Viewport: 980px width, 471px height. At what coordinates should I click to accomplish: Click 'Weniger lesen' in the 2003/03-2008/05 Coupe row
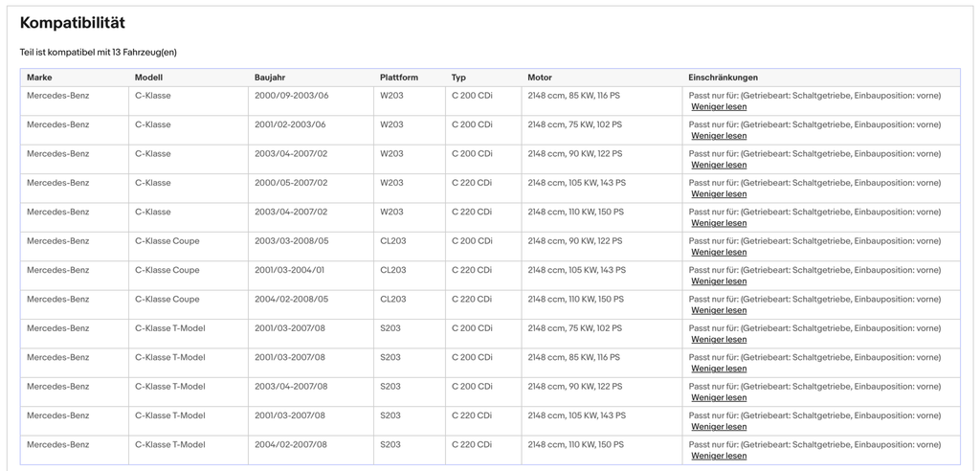point(719,252)
